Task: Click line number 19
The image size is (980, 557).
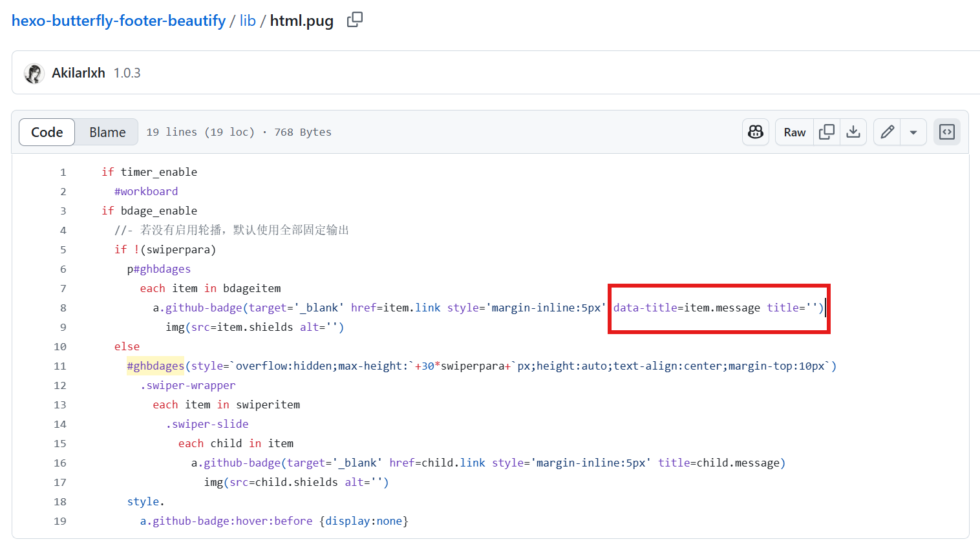Action: click(x=60, y=521)
